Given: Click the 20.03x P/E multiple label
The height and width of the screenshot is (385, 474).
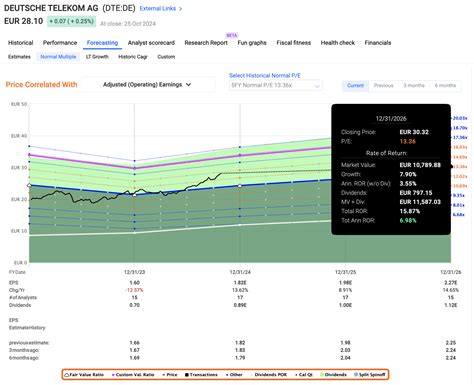Looking at the screenshot, I should [460, 118].
